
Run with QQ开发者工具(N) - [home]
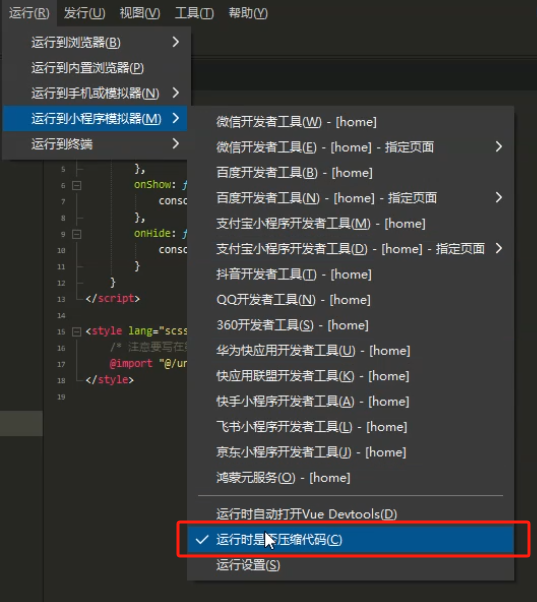click(x=350, y=299)
